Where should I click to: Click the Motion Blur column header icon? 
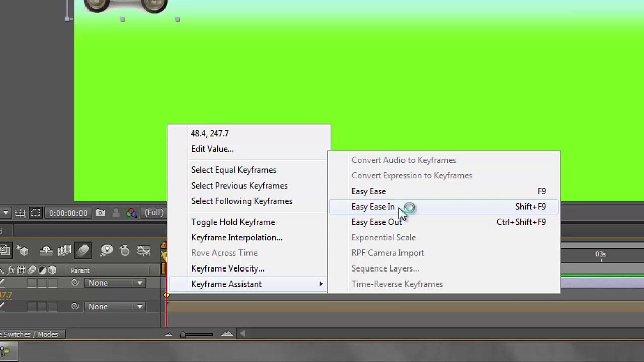pyautogui.click(x=32, y=270)
